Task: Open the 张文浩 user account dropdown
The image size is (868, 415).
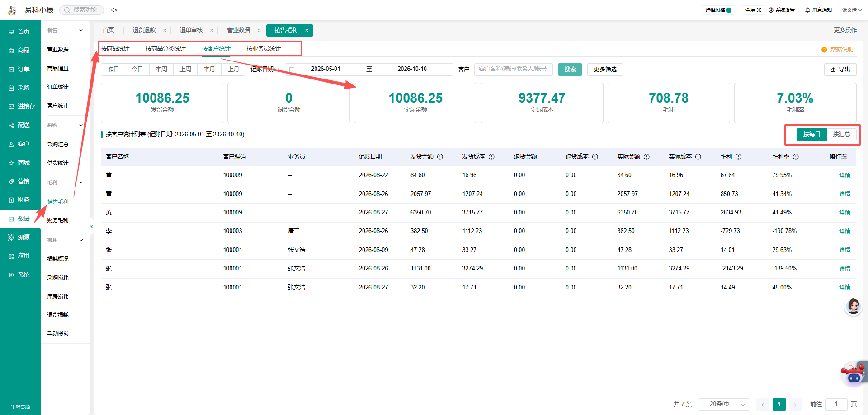Action: pyautogui.click(x=852, y=10)
